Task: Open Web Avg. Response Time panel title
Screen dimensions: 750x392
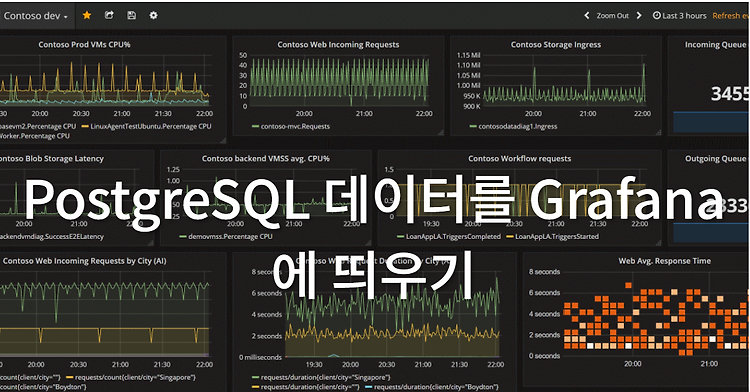Action: [664, 261]
